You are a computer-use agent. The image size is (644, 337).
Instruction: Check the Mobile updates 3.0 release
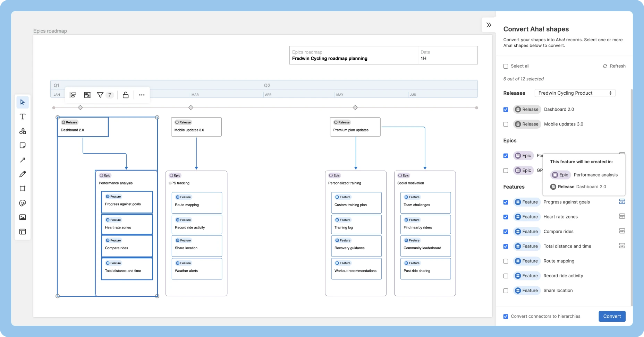506,124
